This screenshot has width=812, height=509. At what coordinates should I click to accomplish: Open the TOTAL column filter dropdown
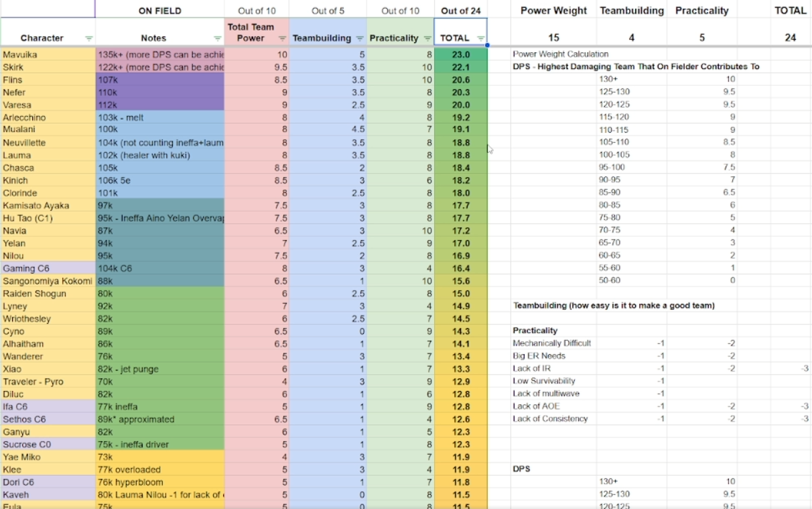point(480,38)
